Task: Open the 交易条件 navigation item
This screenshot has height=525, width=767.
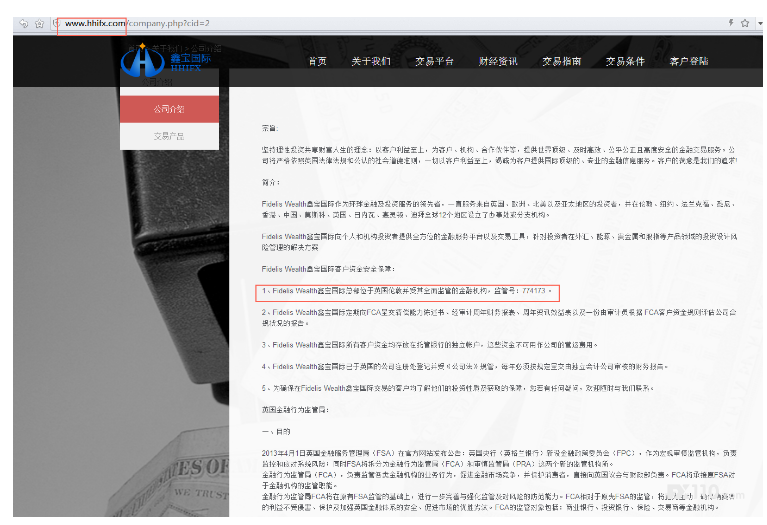Action: (625, 61)
